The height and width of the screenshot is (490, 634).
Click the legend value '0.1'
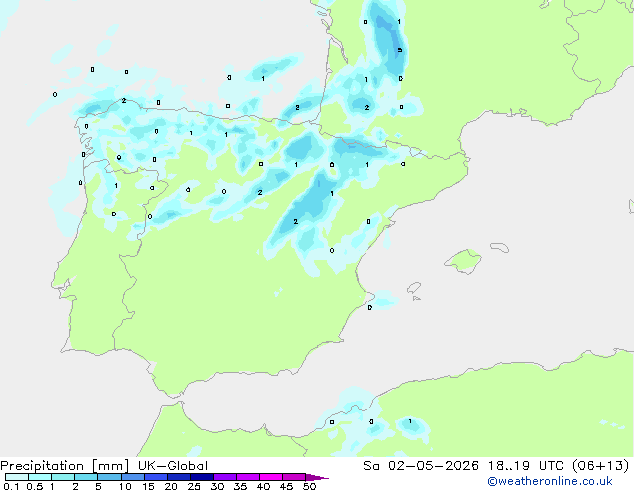(11, 486)
